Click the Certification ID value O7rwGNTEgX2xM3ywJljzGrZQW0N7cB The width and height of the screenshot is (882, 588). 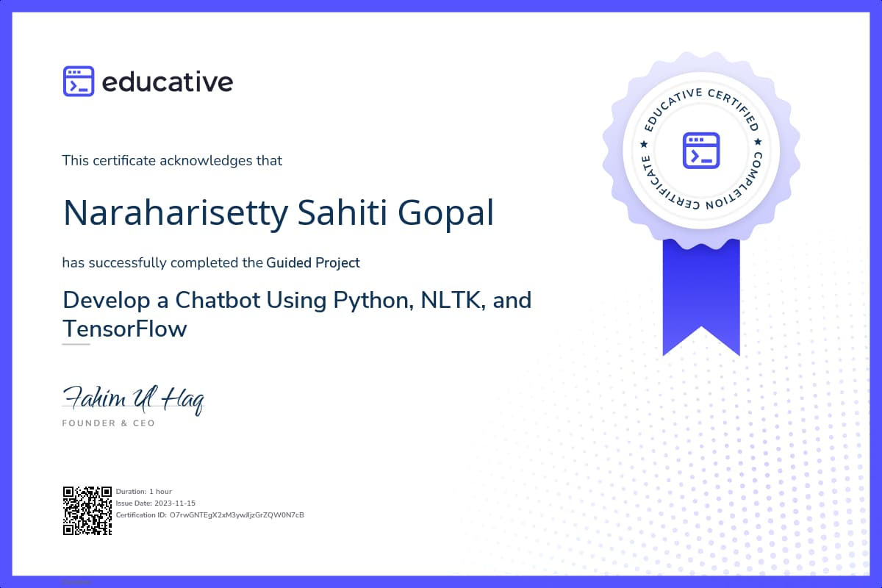pos(237,514)
